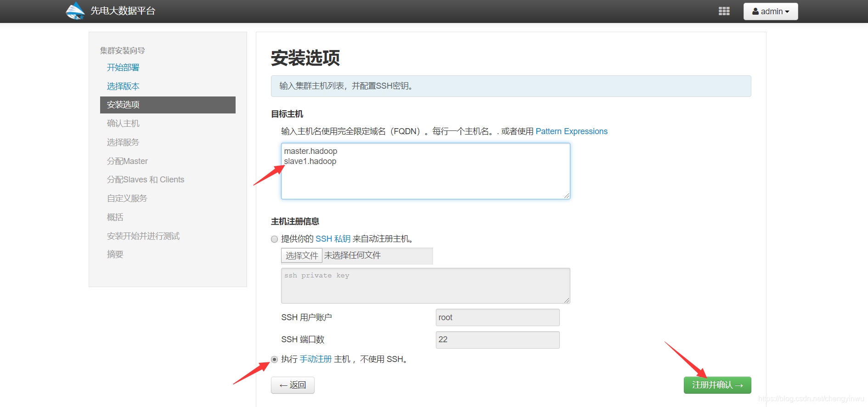Open the 手动注册 link
Viewport: 868px width, 407px height.
(x=316, y=359)
